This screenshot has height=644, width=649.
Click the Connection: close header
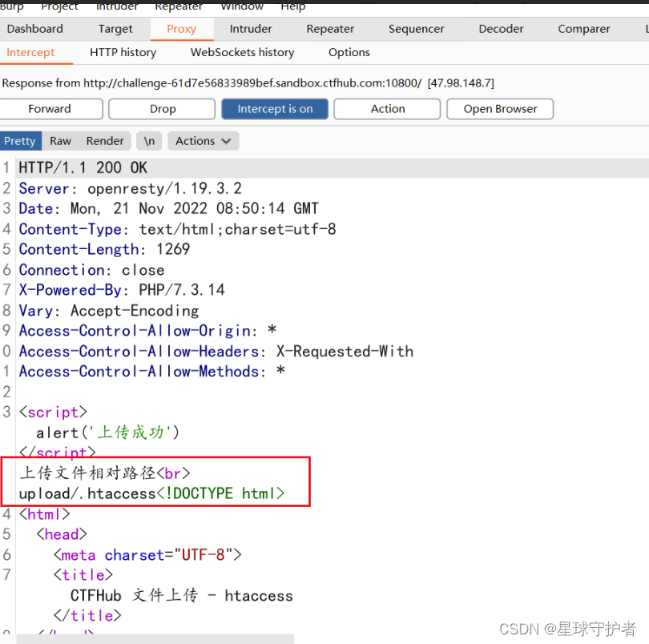[x=91, y=270]
